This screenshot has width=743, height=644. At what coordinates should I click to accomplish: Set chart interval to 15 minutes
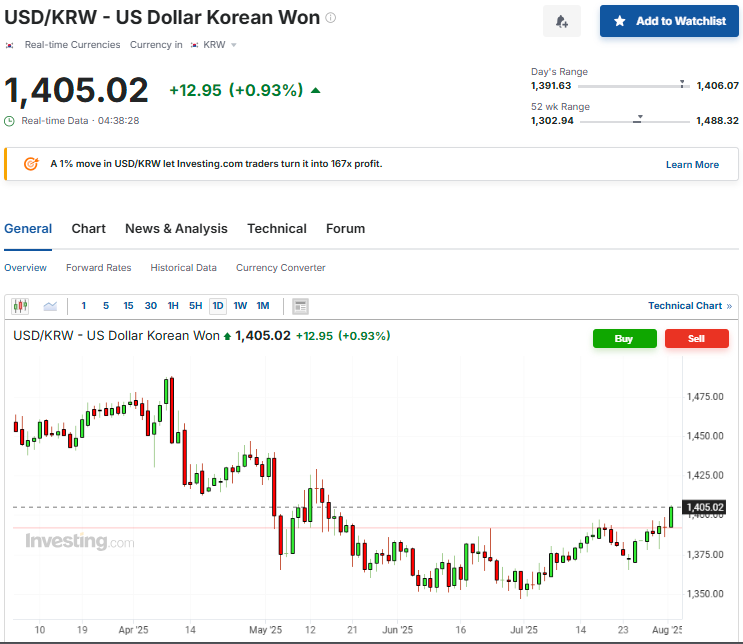pyautogui.click(x=128, y=306)
